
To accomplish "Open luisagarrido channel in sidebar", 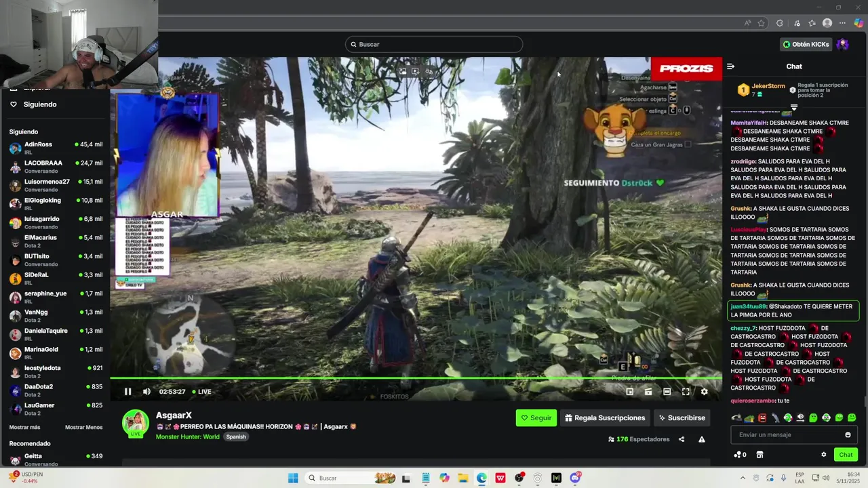I will tap(56, 222).
